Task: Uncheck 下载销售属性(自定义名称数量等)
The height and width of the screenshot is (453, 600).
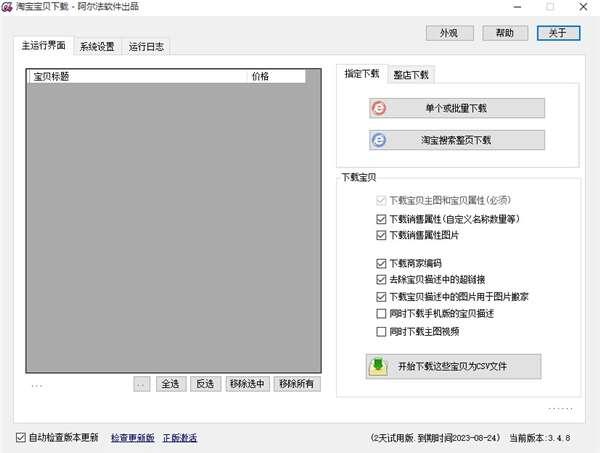Action: coord(381,219)
